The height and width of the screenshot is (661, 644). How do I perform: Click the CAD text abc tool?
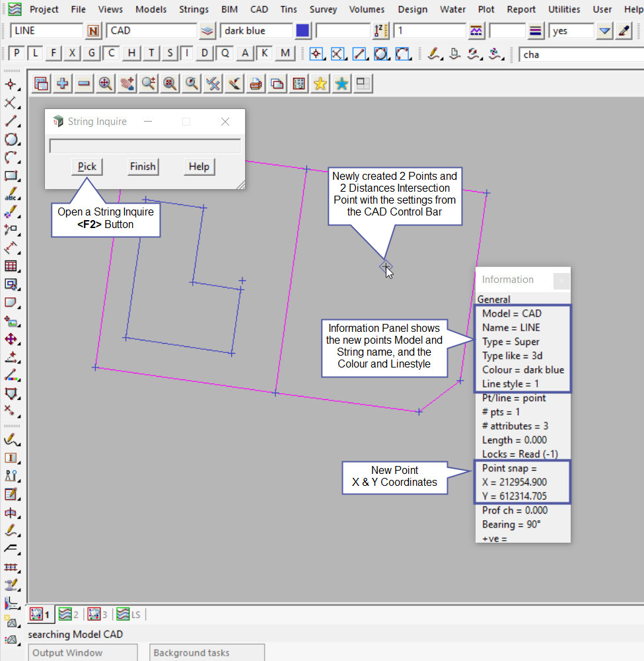tap(11, 194)
